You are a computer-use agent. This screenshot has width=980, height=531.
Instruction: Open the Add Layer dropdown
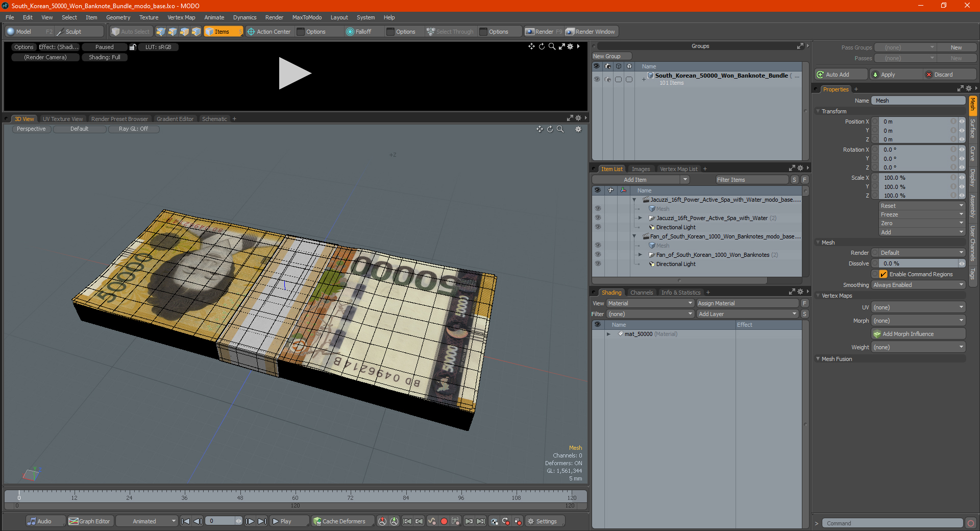click(x=747, y=314)
